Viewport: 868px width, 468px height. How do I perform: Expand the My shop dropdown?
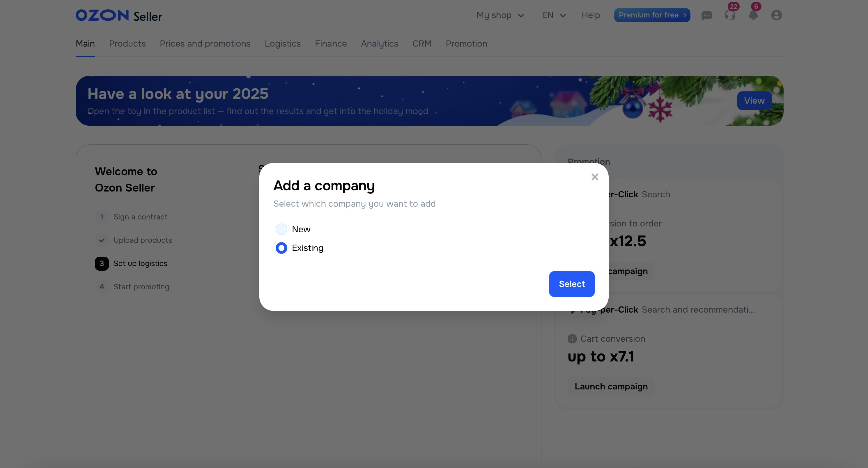(x=500, y=15)
